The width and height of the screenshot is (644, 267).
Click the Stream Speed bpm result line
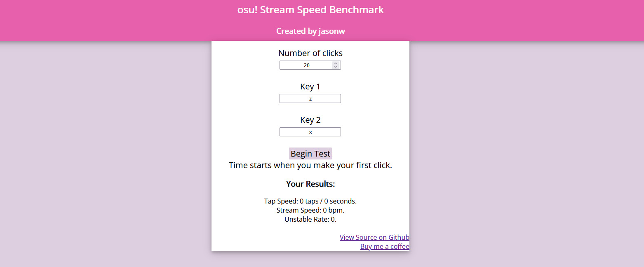click(310, 210)
